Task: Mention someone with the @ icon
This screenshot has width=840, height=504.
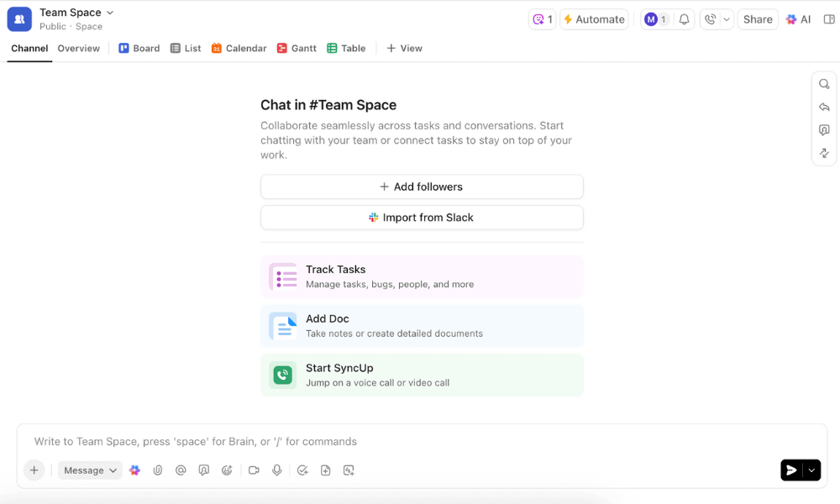Action: (181, 470)
